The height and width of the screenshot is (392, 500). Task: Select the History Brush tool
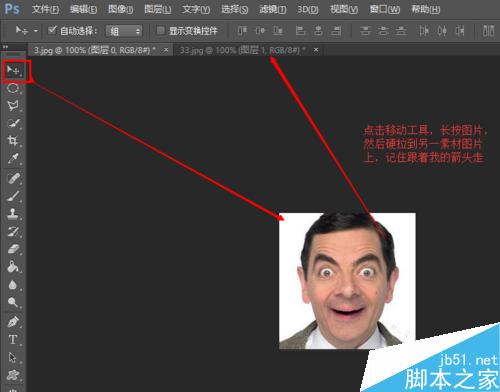pos(13,231)
